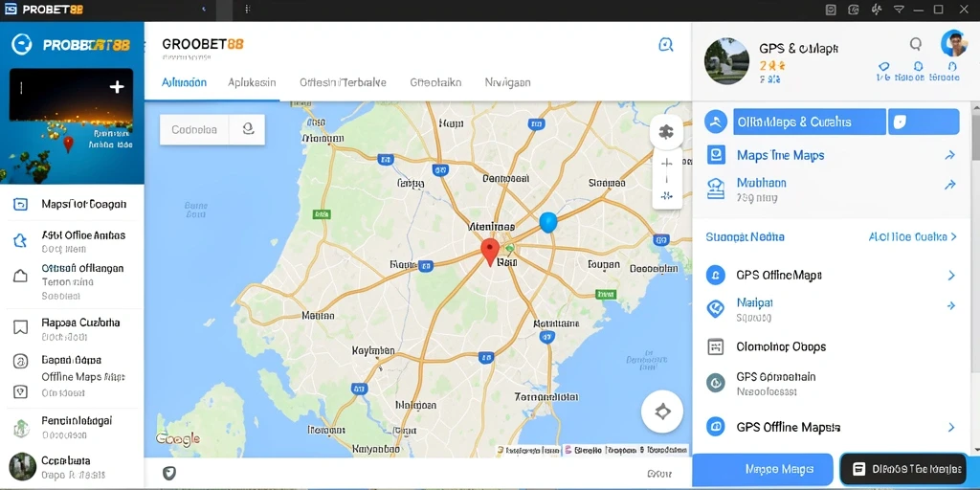Open the "Oftiesin/Terbralve" tab
The height and width of the screenshot is (490, 980).
[343, 82]
